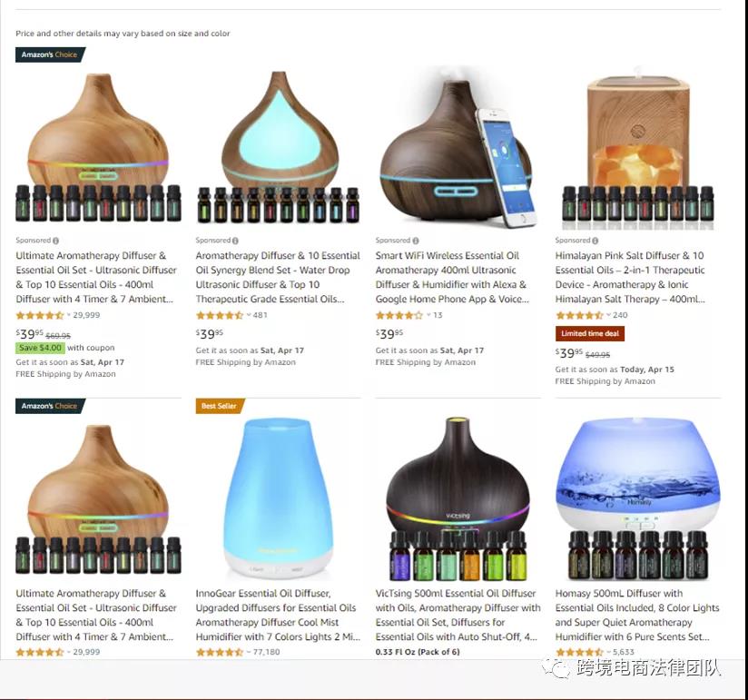Click the Best Seller badge on InnoGear diffuser
Screen dimensions: 748x700
click(x=220, y=406)
